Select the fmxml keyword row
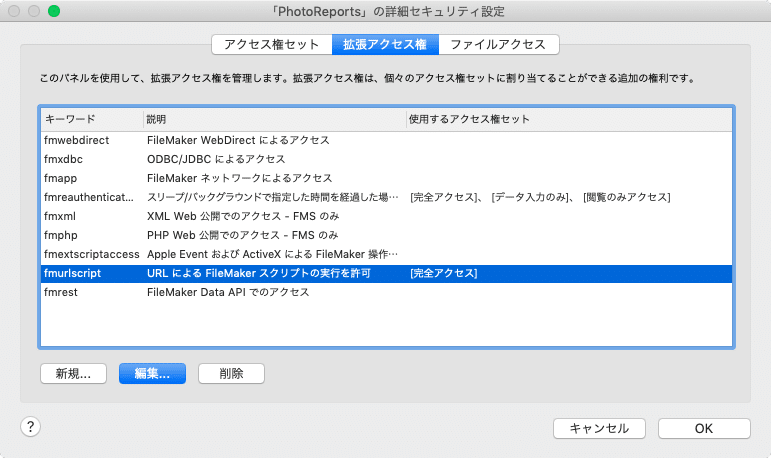771x458 pixels. coord(386,216)
